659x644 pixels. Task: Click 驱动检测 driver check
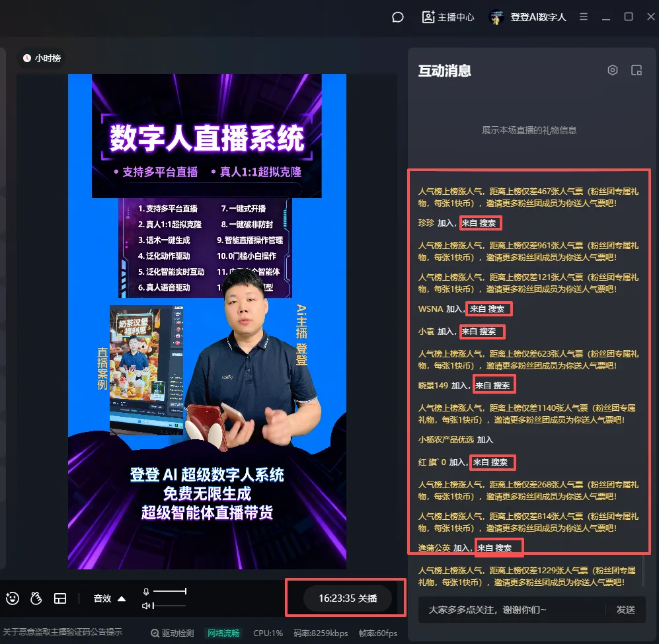tap(173, 633)
